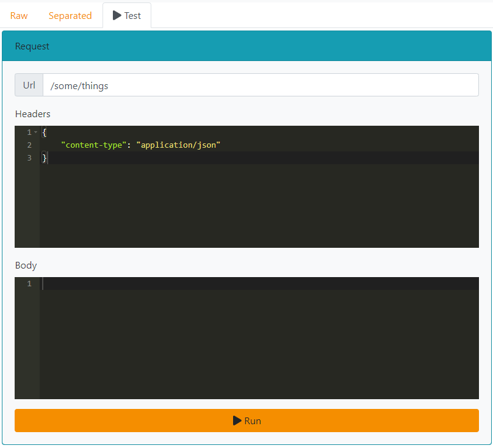Click line number 2 in Headers gutter
This screenshot has width=493, height=448.
click(29, 145)
